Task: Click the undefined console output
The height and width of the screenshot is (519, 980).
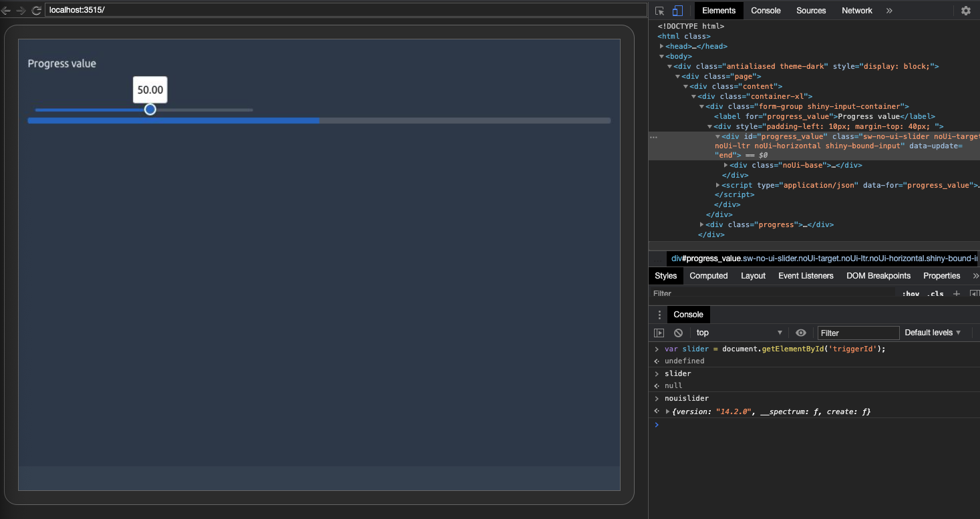Action: click(684, 361)
